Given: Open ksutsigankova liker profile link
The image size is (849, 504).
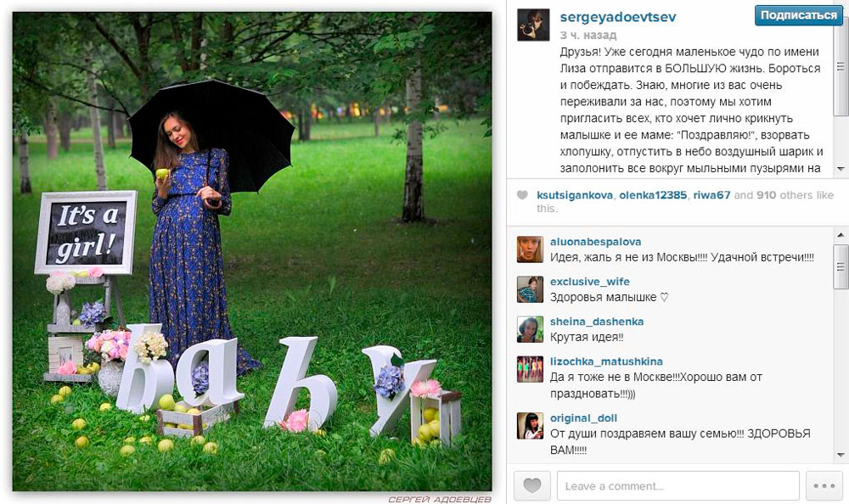Looking at the screenshot, I should click(x=575, y=195).
